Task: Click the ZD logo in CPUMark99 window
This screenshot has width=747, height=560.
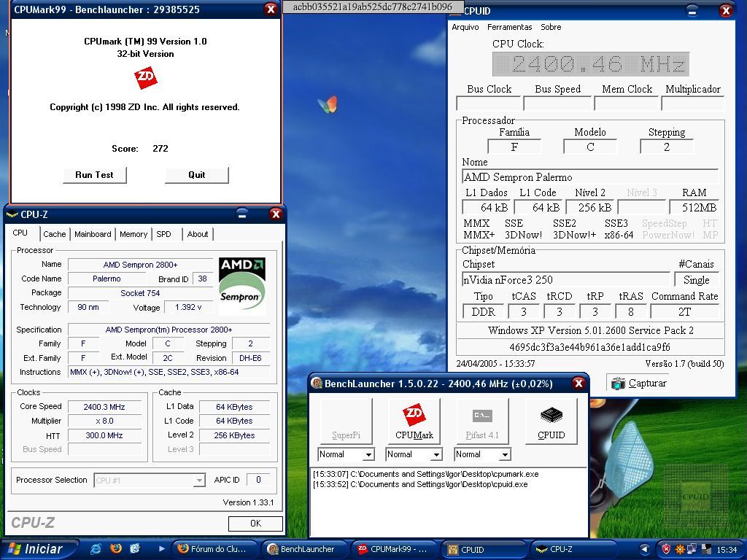Action: coord(146,78)
